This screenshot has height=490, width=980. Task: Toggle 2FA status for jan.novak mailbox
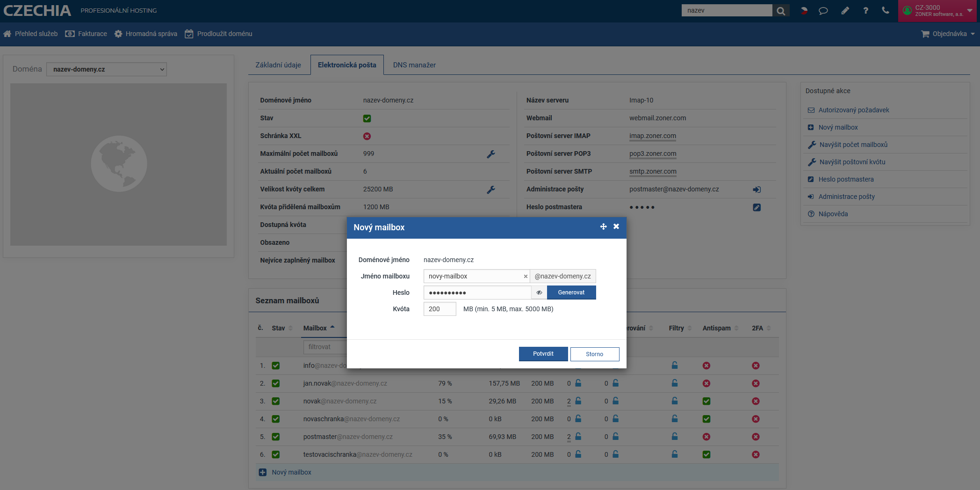tap(756, 383)
